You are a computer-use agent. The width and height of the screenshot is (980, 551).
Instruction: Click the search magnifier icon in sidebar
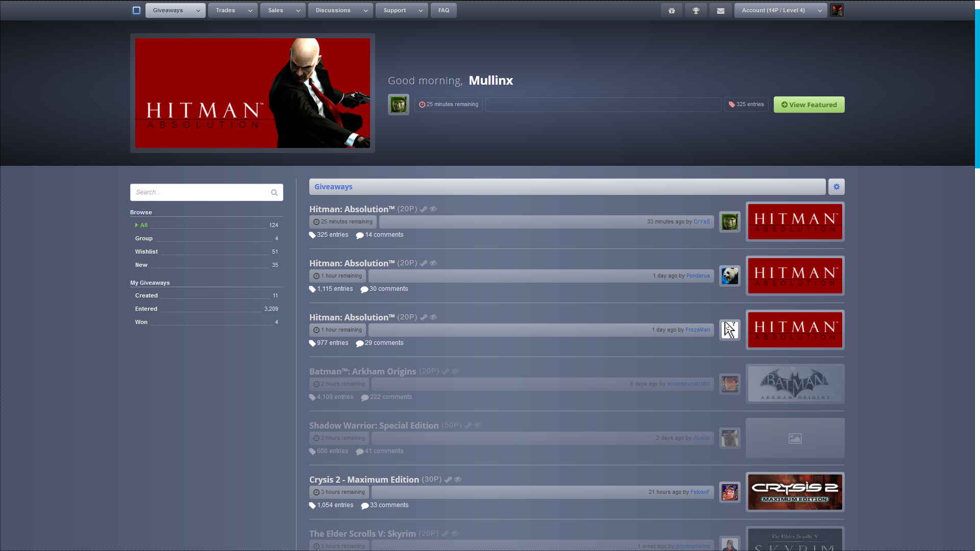pyautogui.click(x=274, y=192)
